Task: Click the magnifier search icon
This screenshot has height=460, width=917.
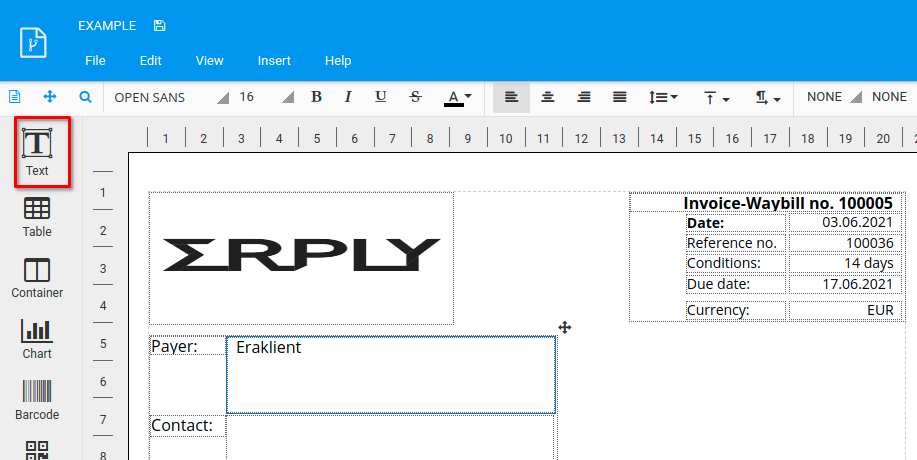Action: tap(85, 97)
